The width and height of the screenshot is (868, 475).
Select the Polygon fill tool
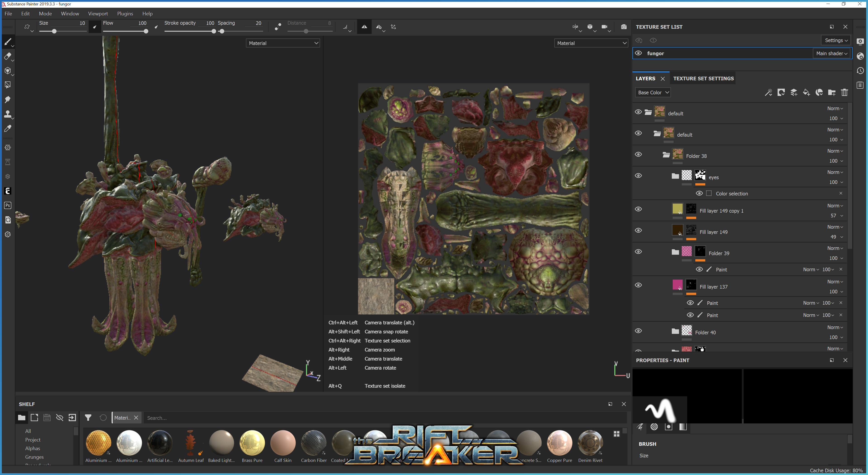(7, 85)
